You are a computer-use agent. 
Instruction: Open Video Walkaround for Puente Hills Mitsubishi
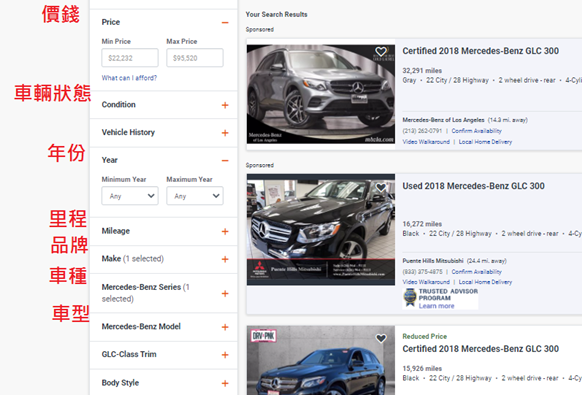(x=426, y=282)
